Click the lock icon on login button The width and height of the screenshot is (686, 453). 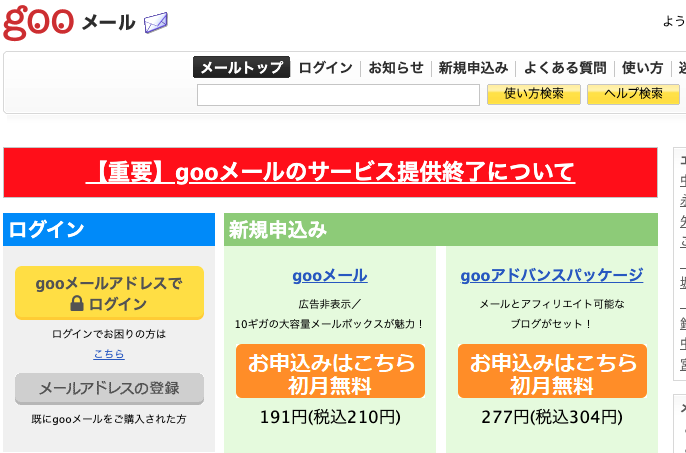click(77, 303)
